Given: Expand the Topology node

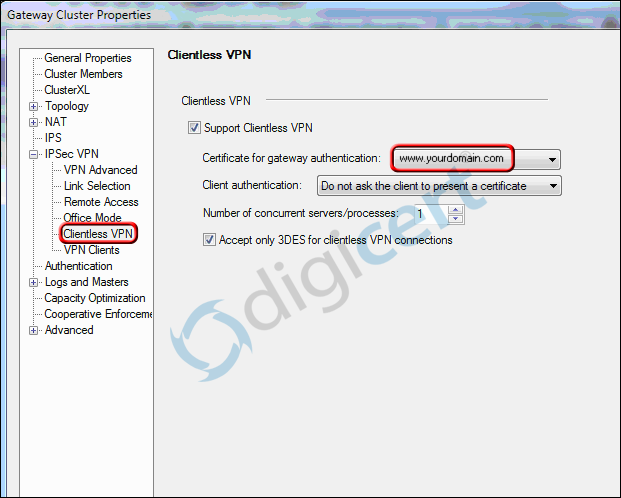Looking at the screenshot, I should coord(34,106).
